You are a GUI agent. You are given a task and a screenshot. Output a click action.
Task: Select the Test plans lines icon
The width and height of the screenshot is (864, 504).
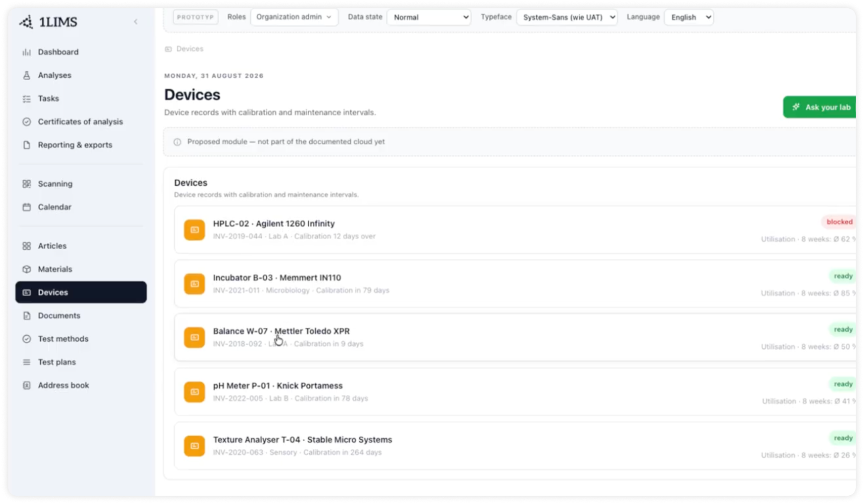tap(27, 362)
